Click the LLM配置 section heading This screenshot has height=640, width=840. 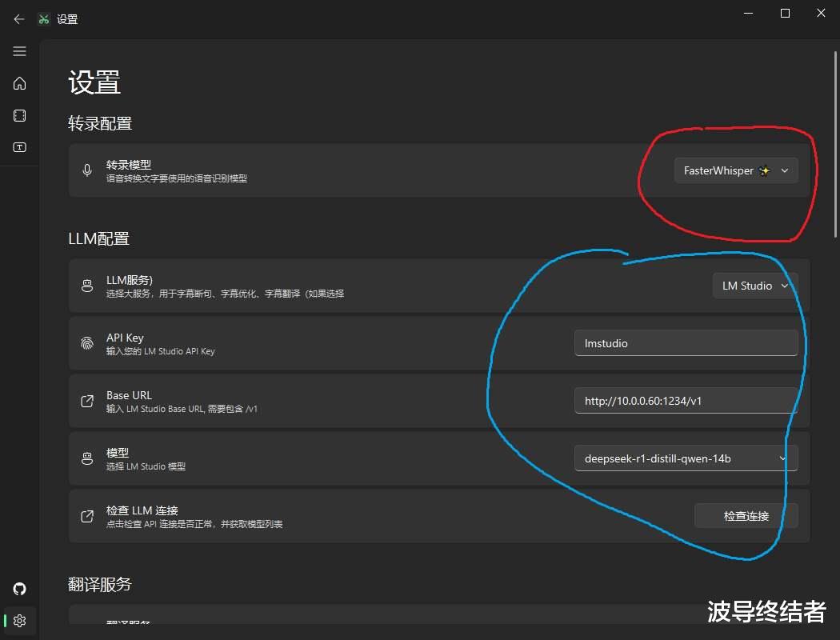tap(99, 239)
